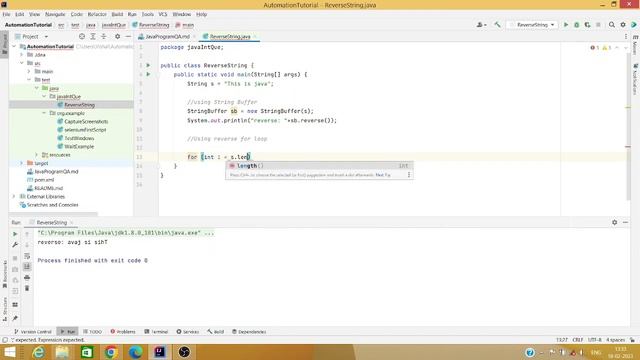Jump to previous highlighted error arrow
The width and height of the screenshot is (640, 360).
(617, 48)
